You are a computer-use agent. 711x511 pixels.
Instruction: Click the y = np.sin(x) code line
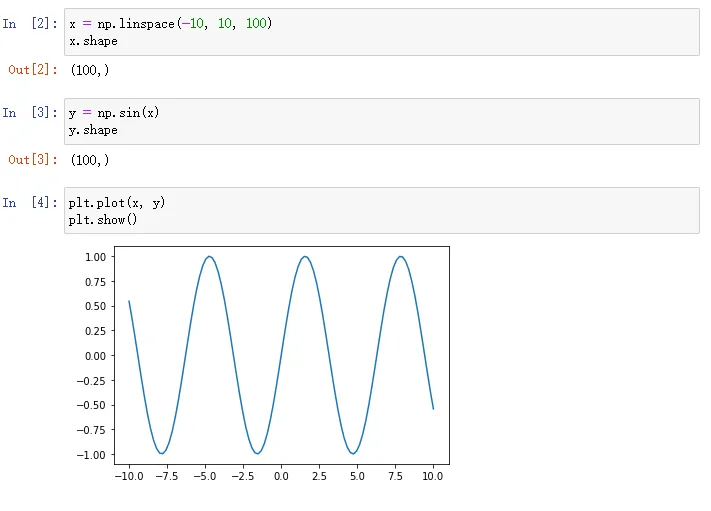pos(113,112)
